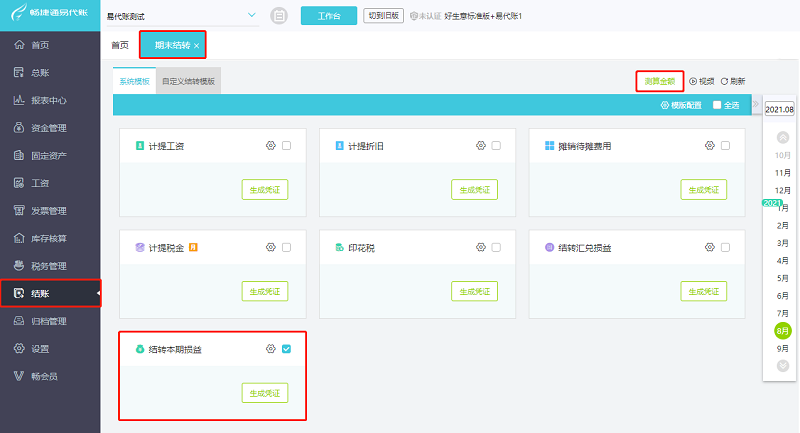
Task: Check the 计提税金 checkbox
Action: (x=287, y=247)
